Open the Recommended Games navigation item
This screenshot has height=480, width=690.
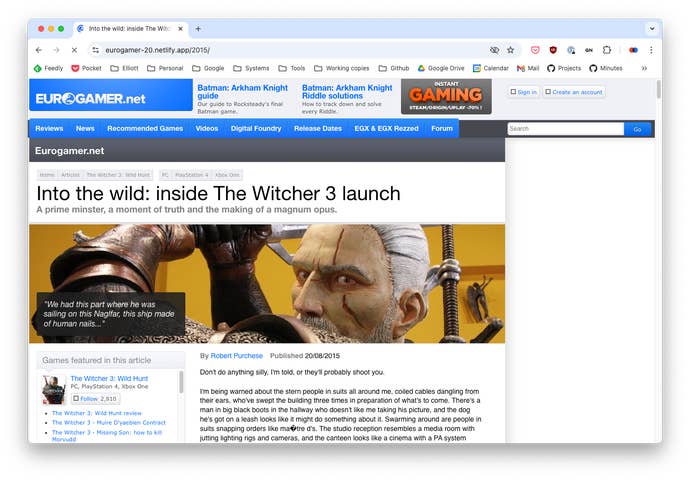[x=145, y=128]
